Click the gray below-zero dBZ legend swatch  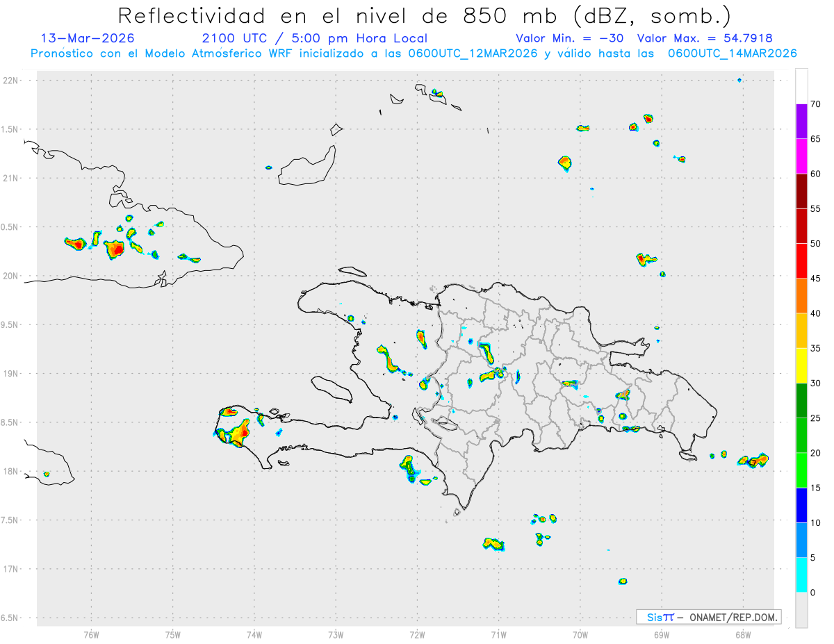coord(801,610)
